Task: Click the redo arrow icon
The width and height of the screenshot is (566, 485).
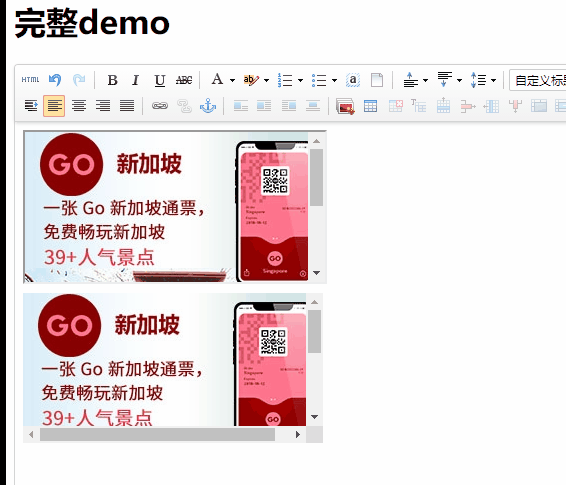Action: click(79, 80)
